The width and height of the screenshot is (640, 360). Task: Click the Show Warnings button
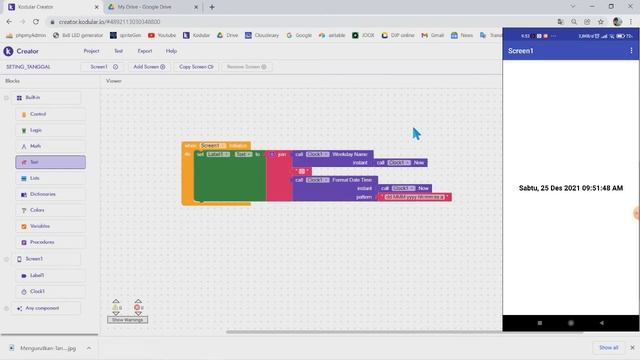coord(127,320)
